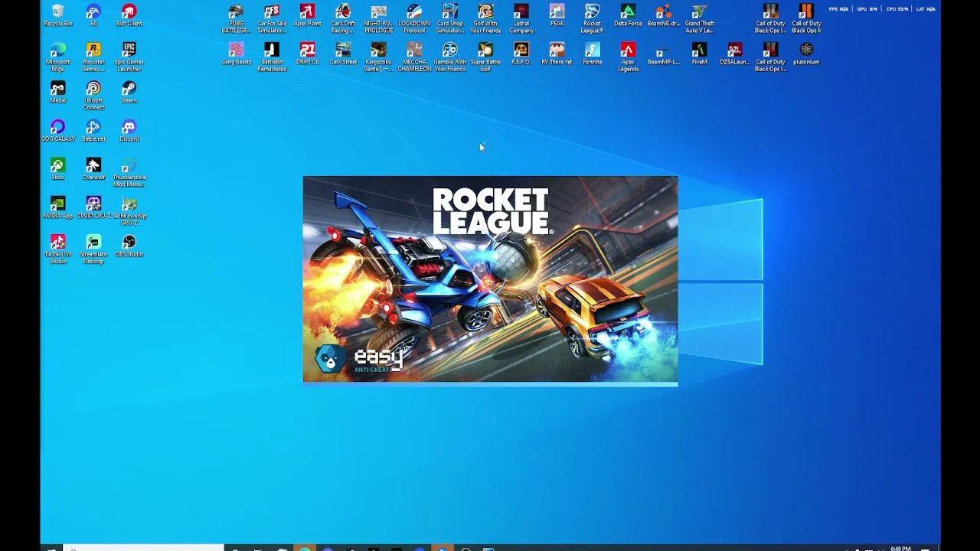The image size is (980, 551).
Task: Launch Ubisoft Connect from the desktop
Action: click(x=93, y=96)
